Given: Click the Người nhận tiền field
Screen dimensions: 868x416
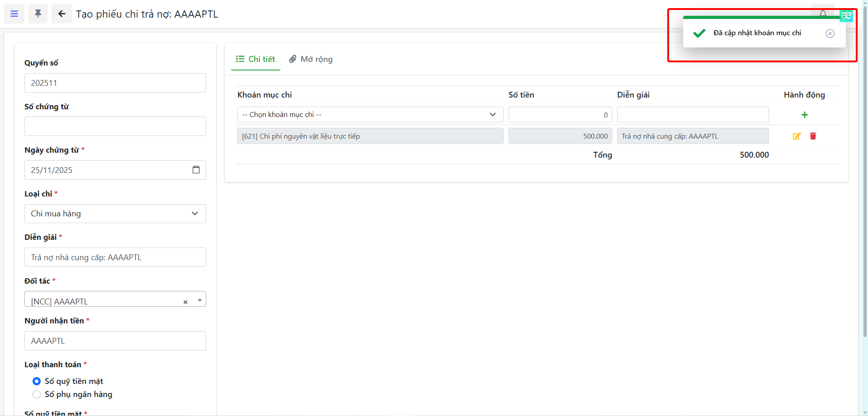Looking at the screenshot, I should point(115,341).
